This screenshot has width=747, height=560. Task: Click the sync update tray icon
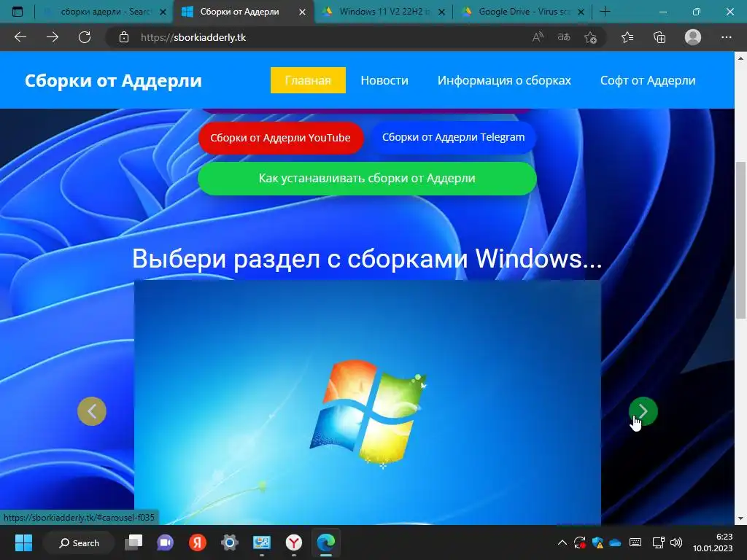point(580,542)
